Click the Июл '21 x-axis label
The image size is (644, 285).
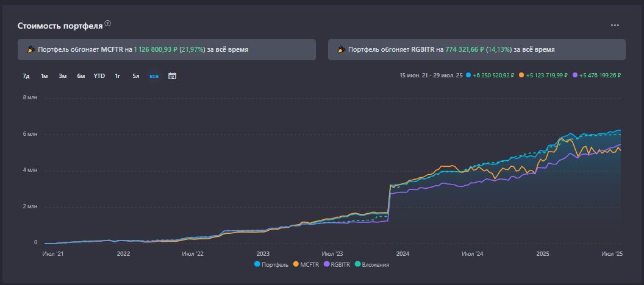(53, 254)
